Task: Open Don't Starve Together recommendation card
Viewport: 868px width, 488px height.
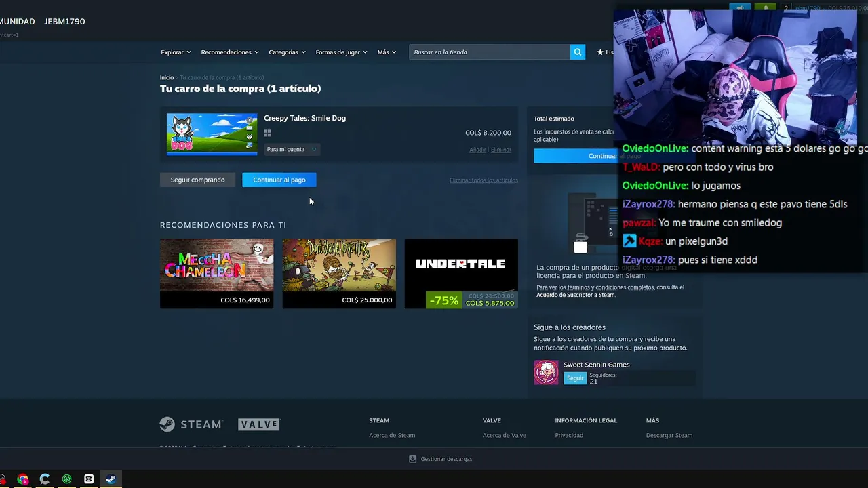Action: 339,273
